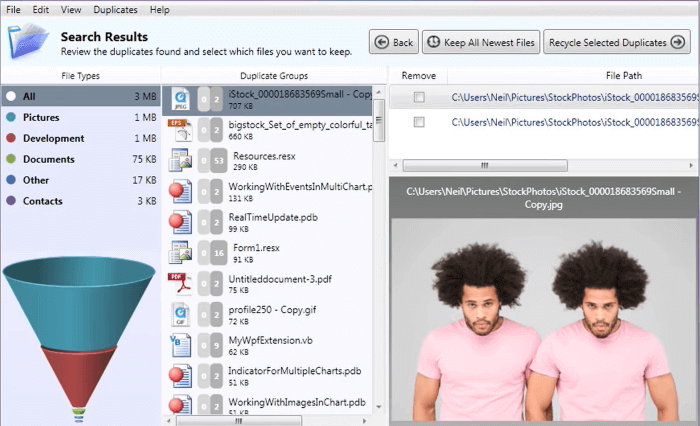Screen dimensions: 700x426
Task: Click the Remove column header
Action: [418, 75]
